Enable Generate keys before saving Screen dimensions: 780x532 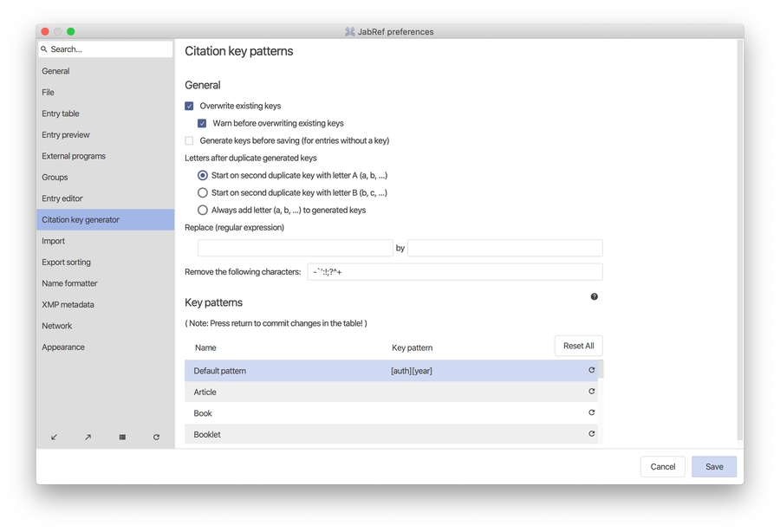click(x=189, y=140)
